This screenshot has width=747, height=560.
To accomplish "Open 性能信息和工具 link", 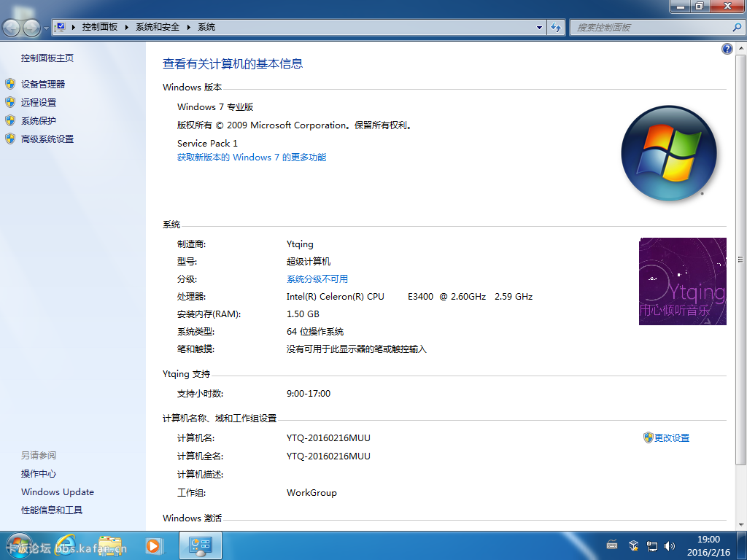I will 52,510.
